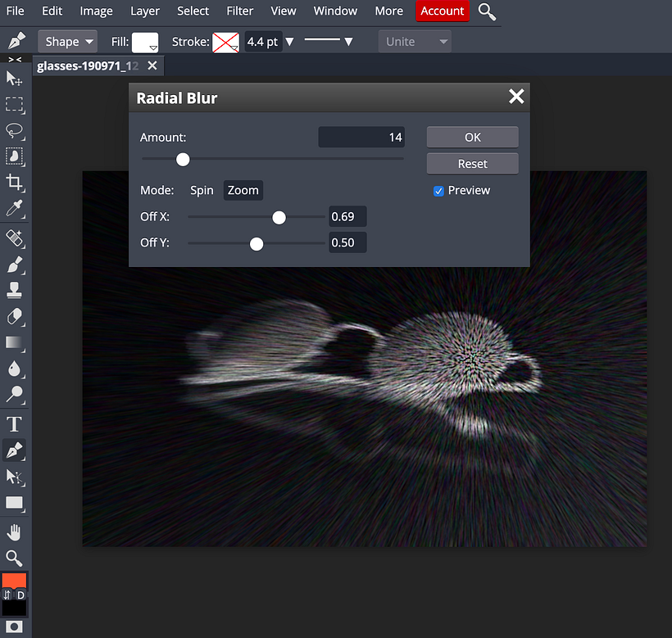Select the Dodge tool
Viewport: 672px width, 638px height.
(x=14, y=395)
